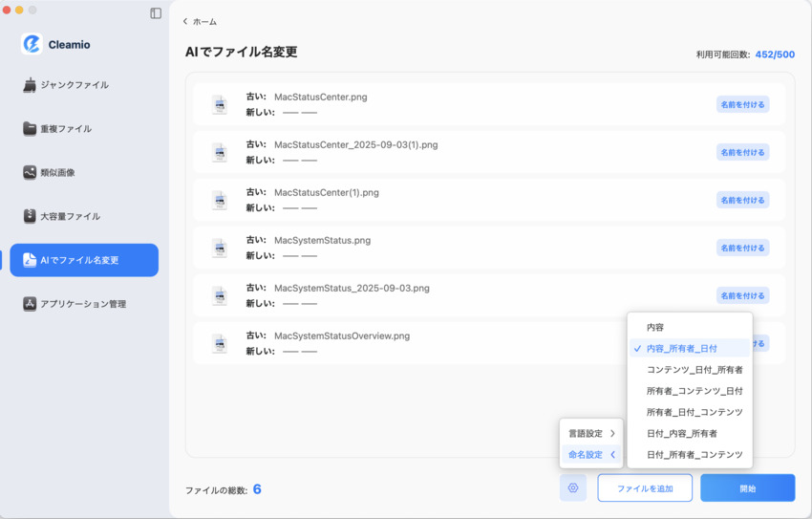Viewport: 812px width, 519px height.
Task: Click the MacSystemStatus_2025-09-03.png file thumbnail
Action: click(x=220, y=295)
